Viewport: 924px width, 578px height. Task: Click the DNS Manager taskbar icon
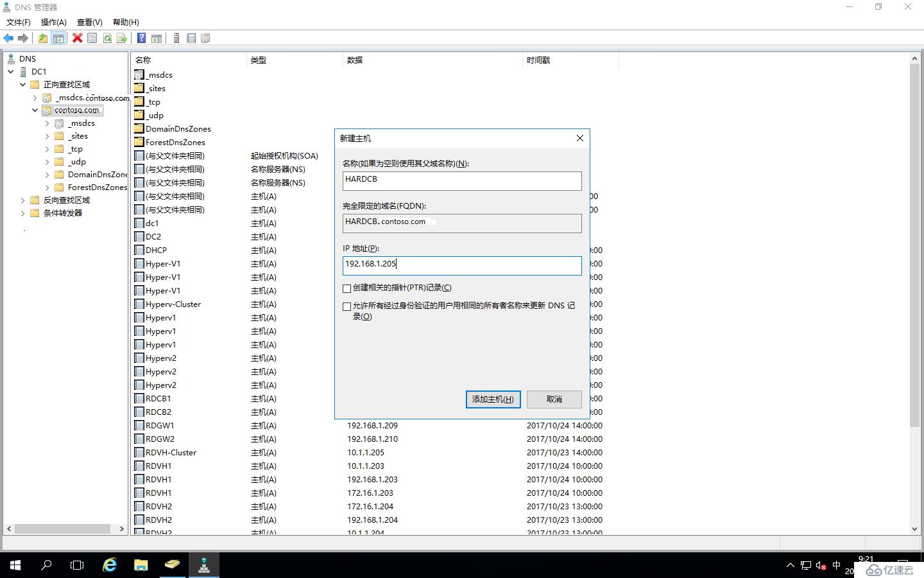coord(204,565)
